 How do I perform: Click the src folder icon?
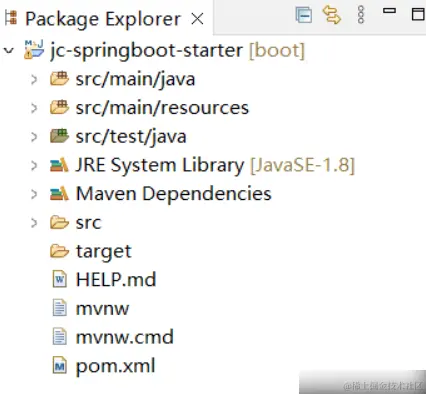[59, 222]
